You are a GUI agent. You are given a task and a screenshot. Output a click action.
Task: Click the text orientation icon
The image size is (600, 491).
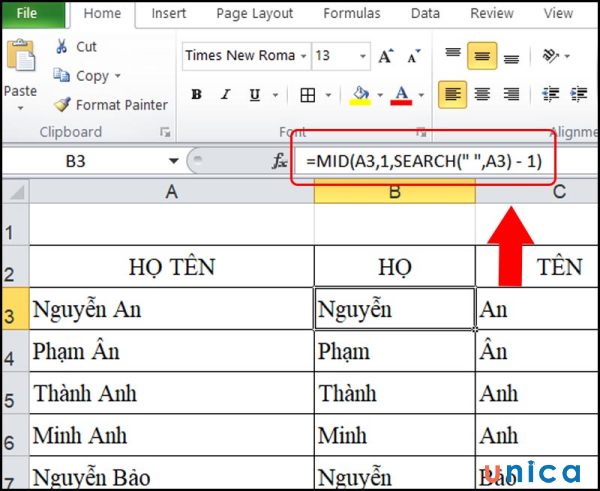(550, 56)
